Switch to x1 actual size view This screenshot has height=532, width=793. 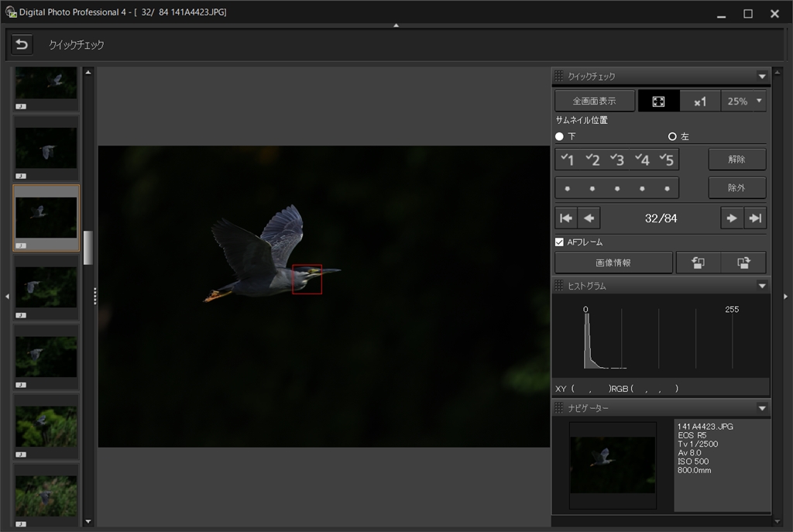(700, 101)
